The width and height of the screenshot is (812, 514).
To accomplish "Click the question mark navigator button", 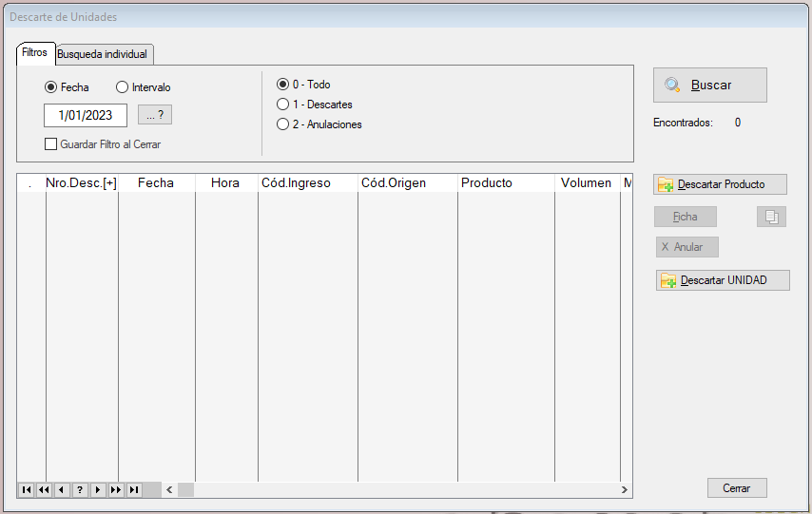I will [80, 489].
